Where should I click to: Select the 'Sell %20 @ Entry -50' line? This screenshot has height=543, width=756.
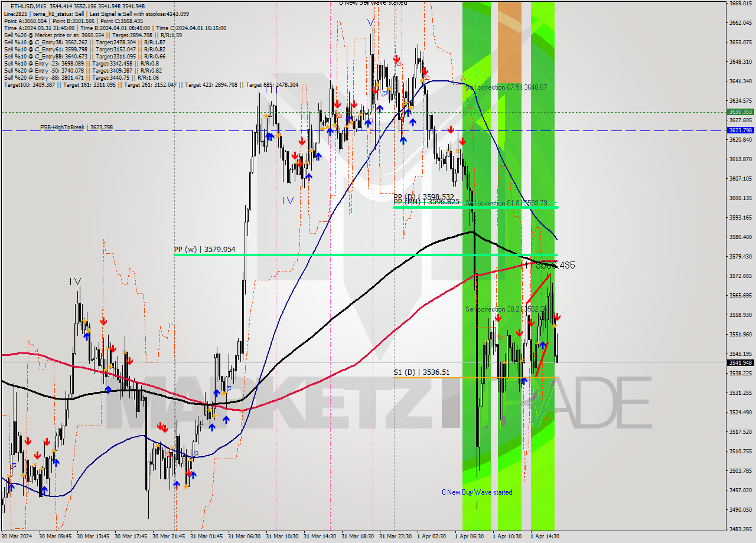83,70
